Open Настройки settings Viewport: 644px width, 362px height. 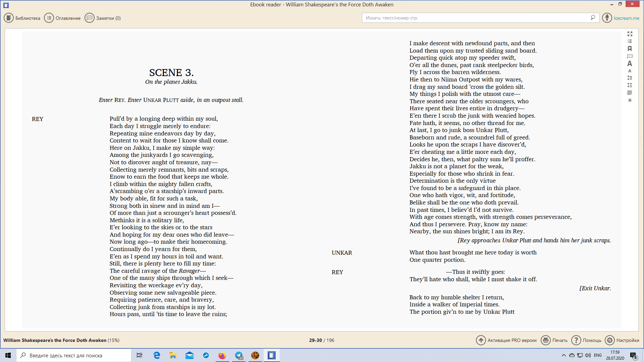point(622,340)
